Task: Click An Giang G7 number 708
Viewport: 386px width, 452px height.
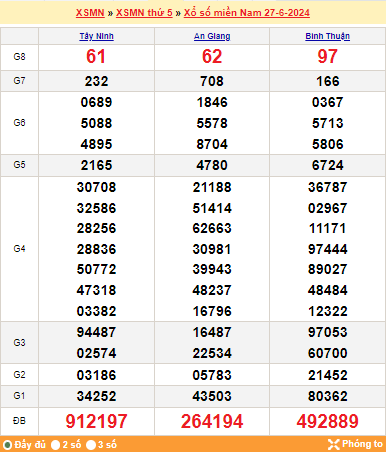Action: click(x=212, y=81)
